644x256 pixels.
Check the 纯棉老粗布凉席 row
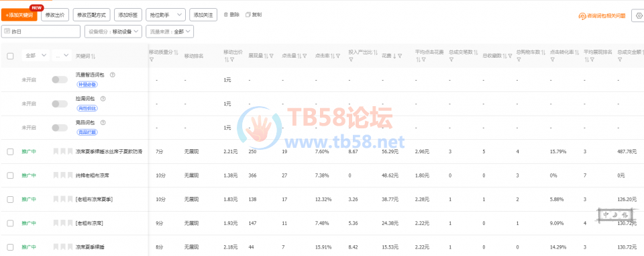[10, 175]
